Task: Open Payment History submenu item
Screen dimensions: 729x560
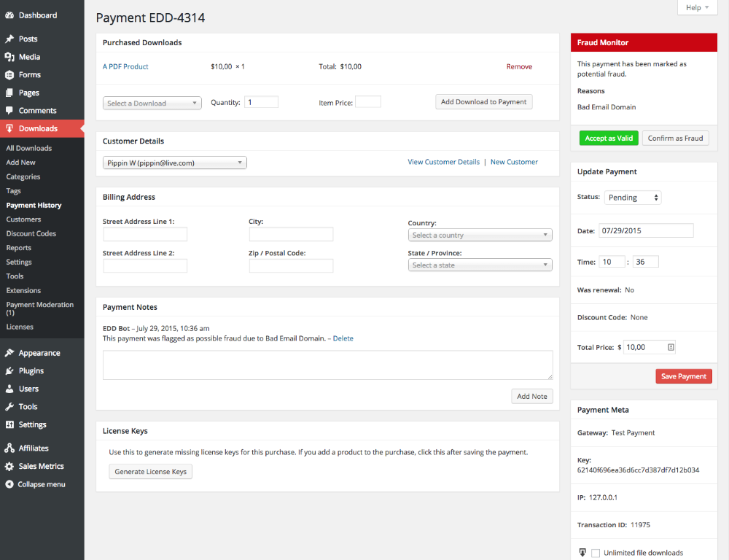Action: click(34, 205)
